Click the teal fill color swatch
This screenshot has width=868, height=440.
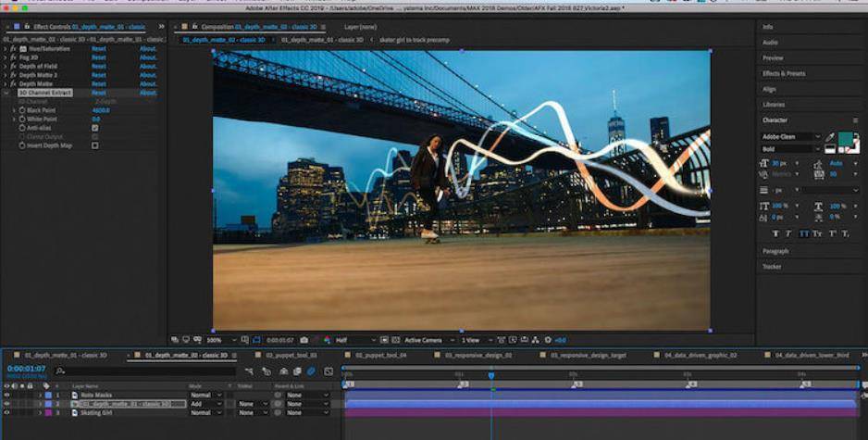coord(845,139)
